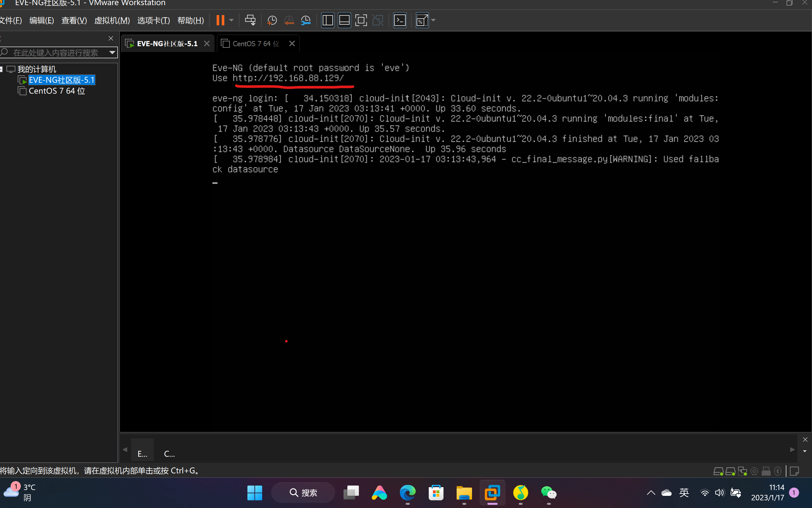Open the console view terminal icon

pyautogui.click(x=400, y=20)
